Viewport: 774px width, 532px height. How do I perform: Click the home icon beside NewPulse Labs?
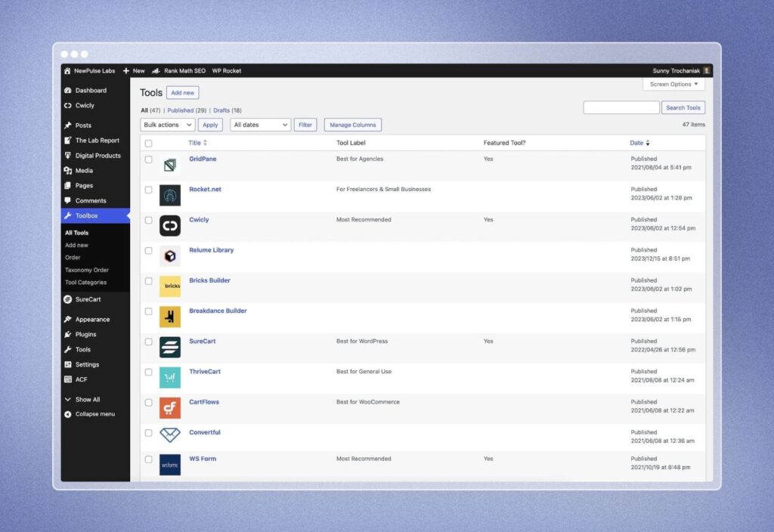pos(67,71)
